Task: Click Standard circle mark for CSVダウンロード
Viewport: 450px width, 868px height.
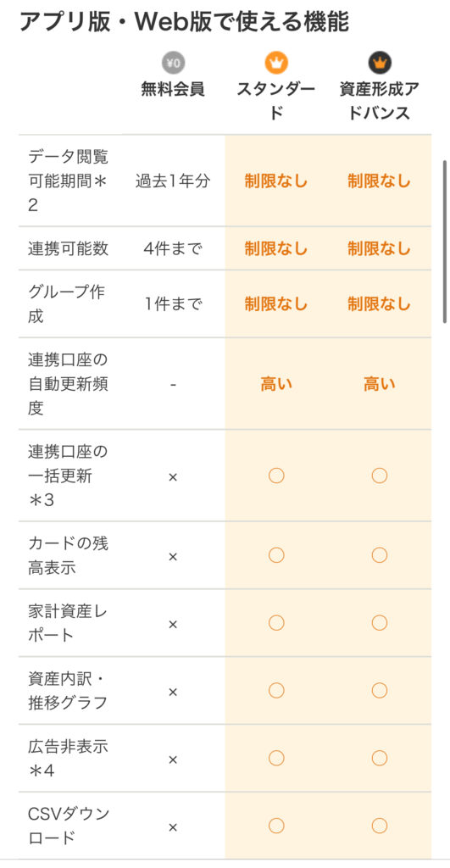Action: point(276,826)
